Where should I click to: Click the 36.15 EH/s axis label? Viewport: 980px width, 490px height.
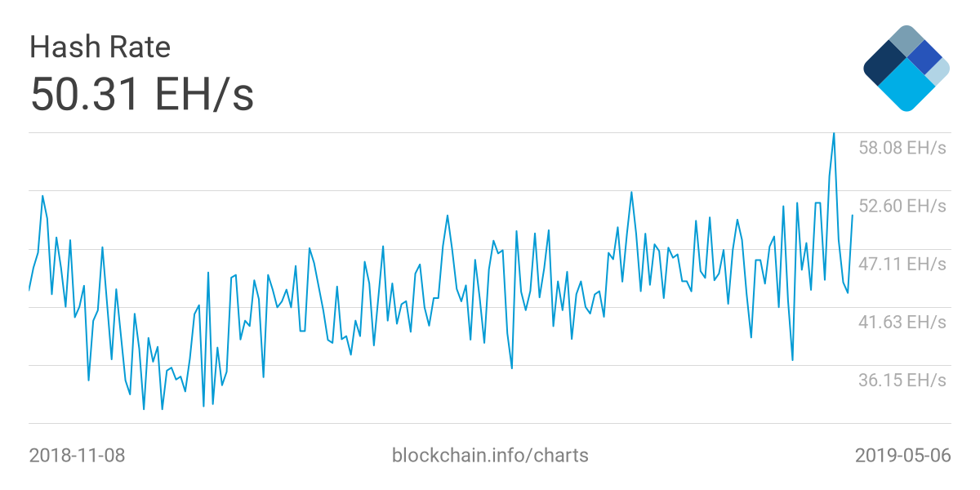(x=902, y=380)
